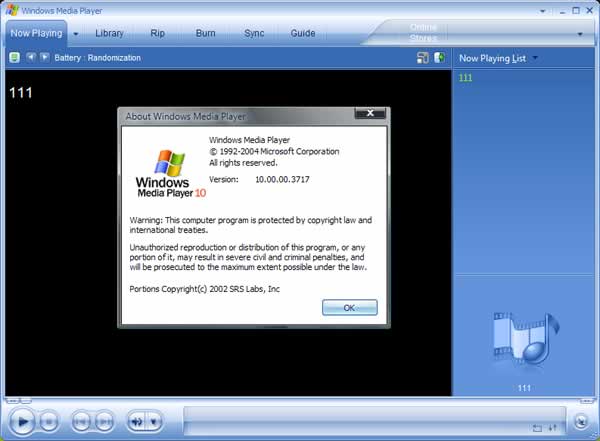Viewport: 600px width, 441px height.
Task: Click the Windows Media Player title bar icon
Action: pyautogui.click(x=12, y=10)
